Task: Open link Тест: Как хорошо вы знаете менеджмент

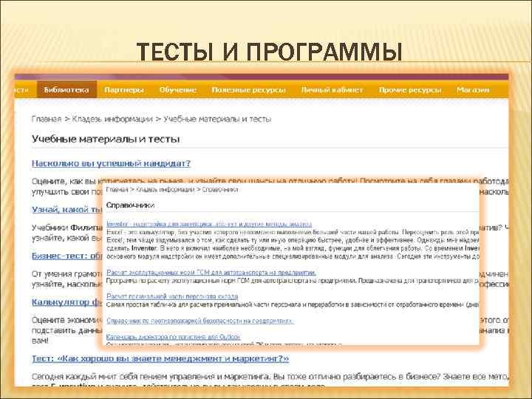Action: point(160,358)
